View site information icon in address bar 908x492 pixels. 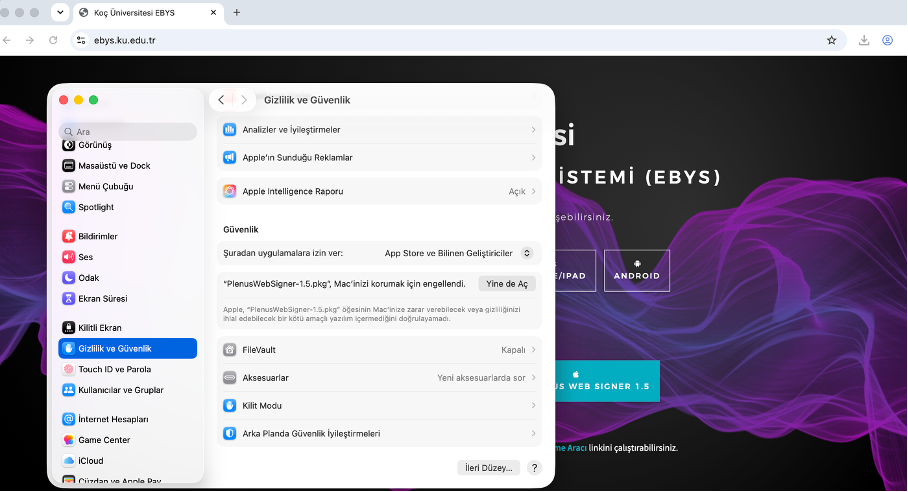pyautogui.click(x=82, y=40)
